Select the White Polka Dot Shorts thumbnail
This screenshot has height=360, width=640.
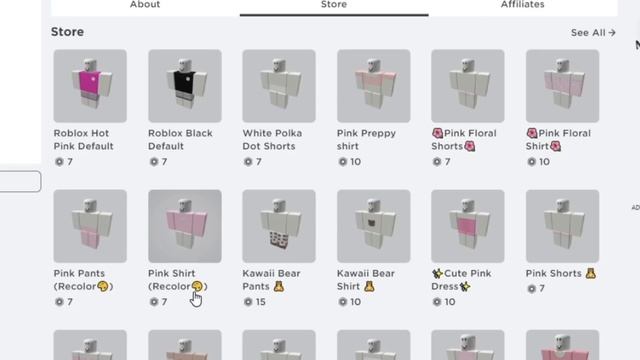point(279,86)
